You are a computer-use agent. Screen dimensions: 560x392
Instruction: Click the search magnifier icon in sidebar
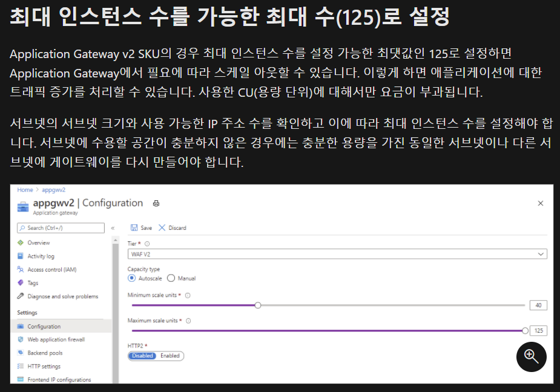(22, 228)
